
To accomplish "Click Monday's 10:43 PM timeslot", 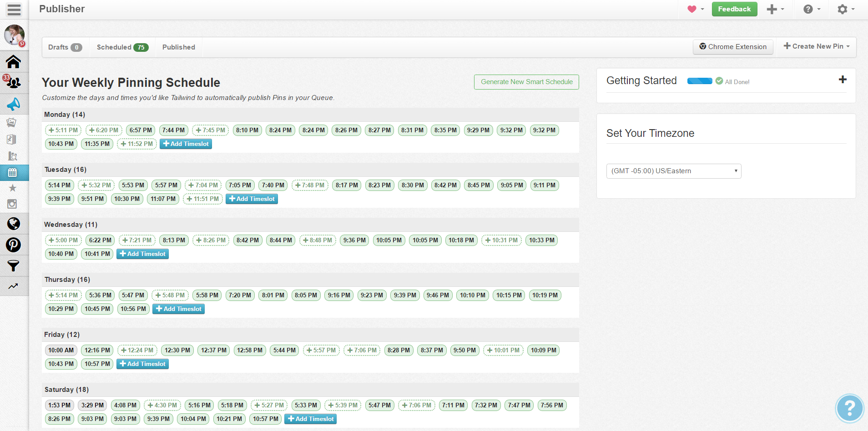I will click(x=61, y=144).
